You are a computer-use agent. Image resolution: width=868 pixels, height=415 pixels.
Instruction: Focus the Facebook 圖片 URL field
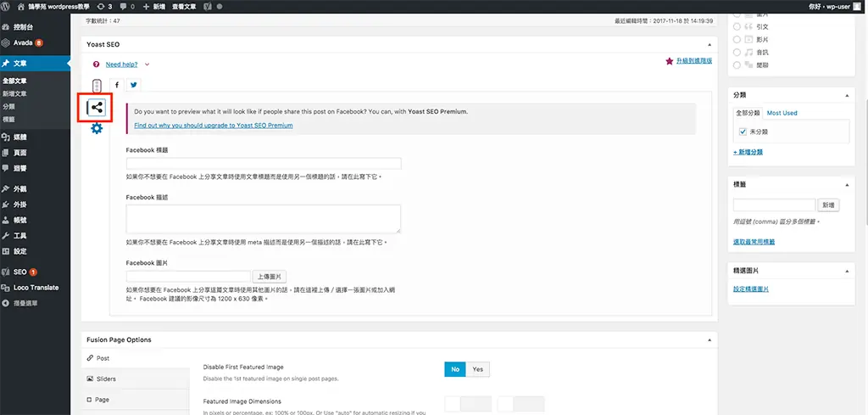[x=188, y=276]
